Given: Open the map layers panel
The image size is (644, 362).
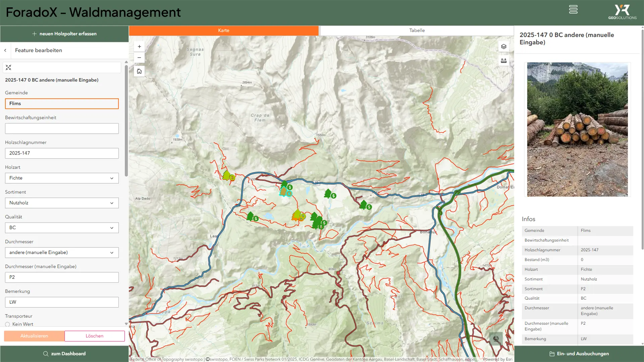Looking at the screenshot, I should click(503, 47).
